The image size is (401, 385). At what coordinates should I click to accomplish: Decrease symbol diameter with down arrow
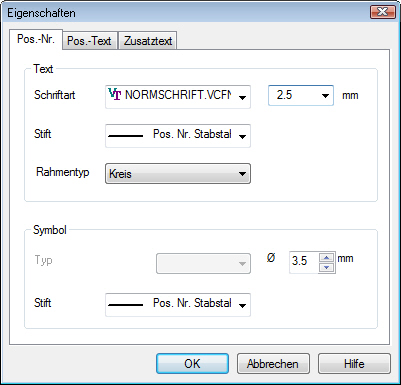(x=327, y=267)
